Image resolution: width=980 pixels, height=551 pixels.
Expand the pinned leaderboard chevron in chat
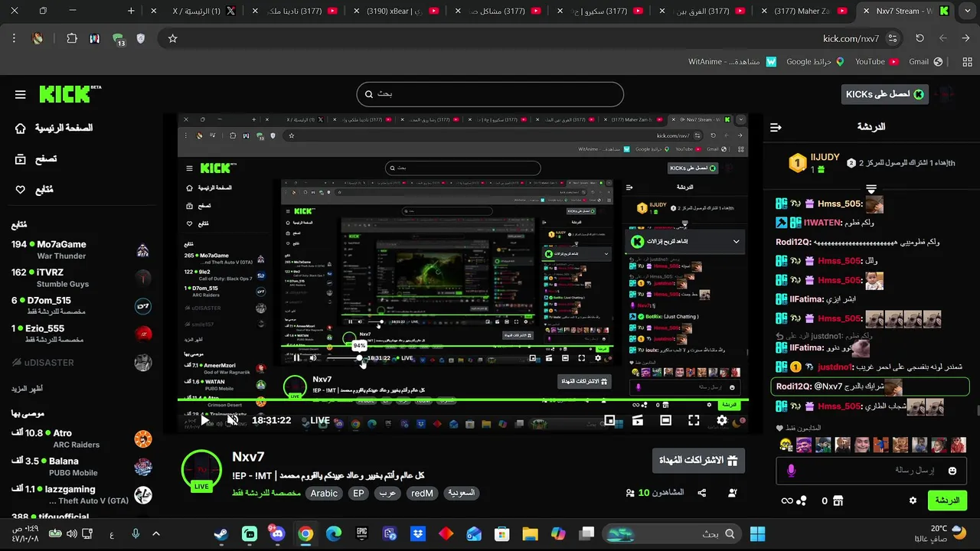pos(871,188)
